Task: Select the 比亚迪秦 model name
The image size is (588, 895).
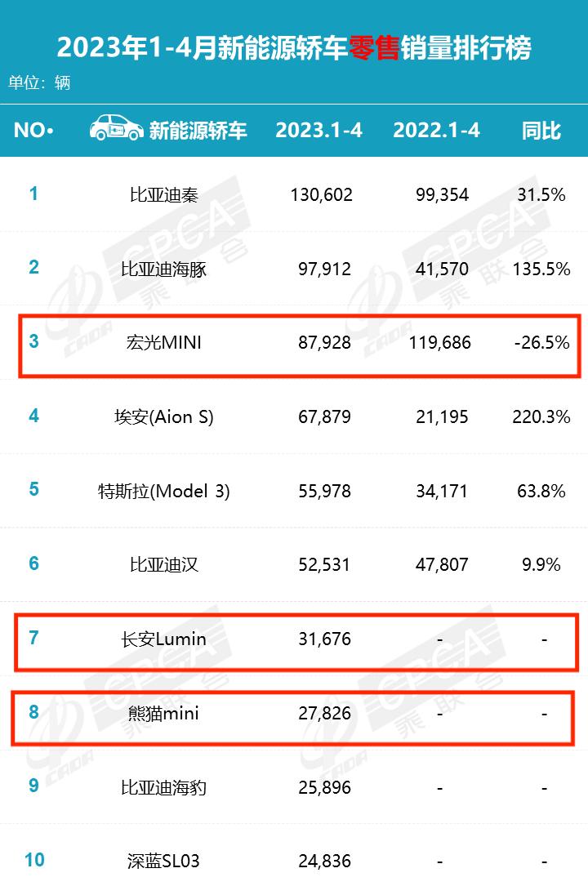Action: [164, 194]
